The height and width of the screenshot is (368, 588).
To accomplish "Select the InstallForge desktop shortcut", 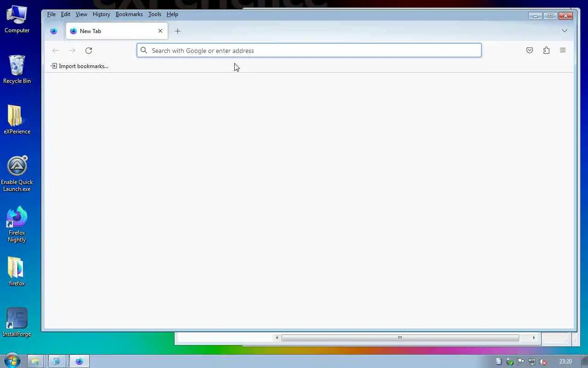I will (x=17, y=322).
